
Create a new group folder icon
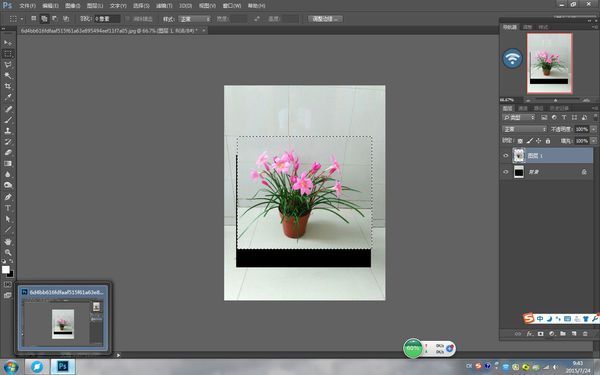tap(563, 334)
